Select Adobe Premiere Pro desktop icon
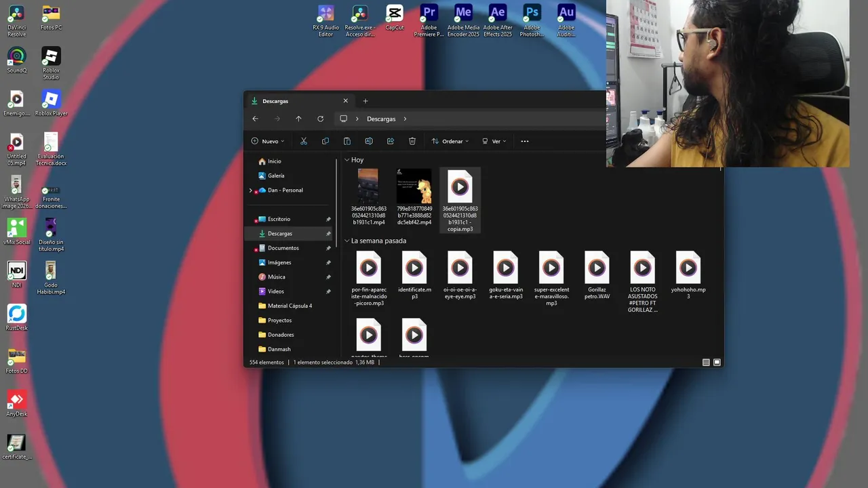The width and height of the screenshot is (868, 488). (x=429, y=21)
